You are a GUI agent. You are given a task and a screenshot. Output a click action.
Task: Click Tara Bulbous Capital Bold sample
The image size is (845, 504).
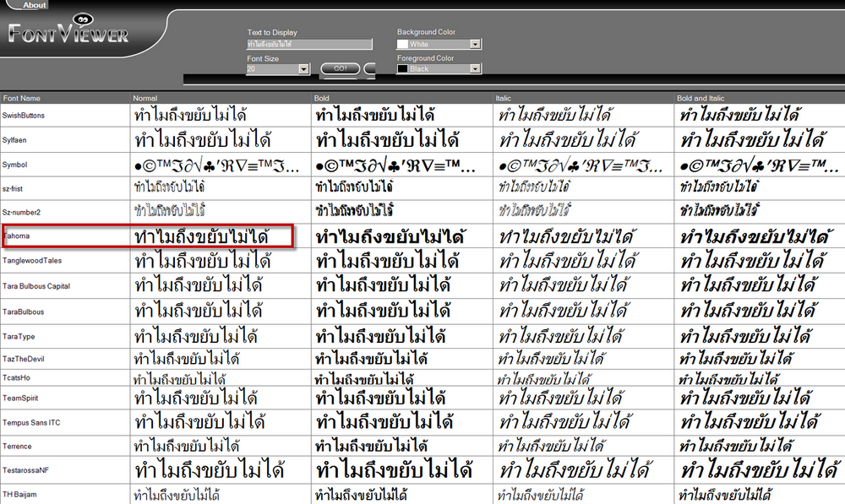click(383, 285)
